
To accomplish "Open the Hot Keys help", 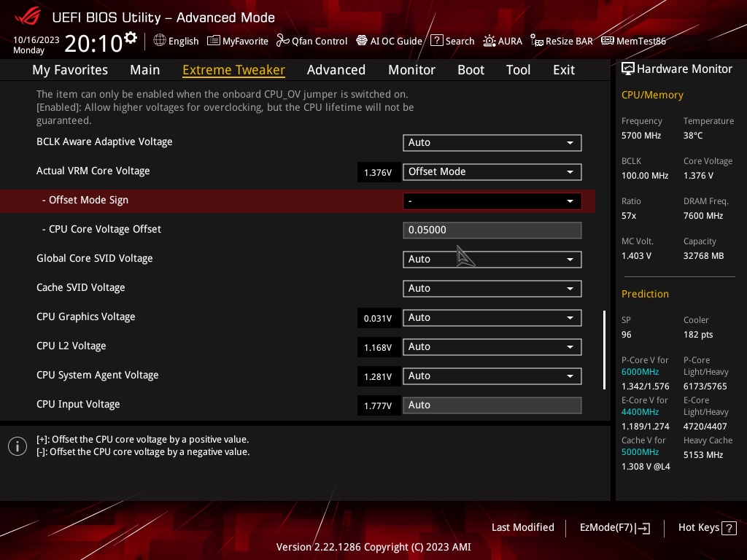I will 705,528.
